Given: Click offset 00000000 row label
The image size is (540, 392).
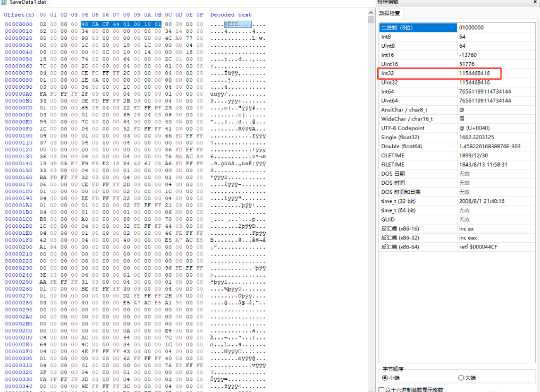Looking at the screenshot, I should (19, 24).
